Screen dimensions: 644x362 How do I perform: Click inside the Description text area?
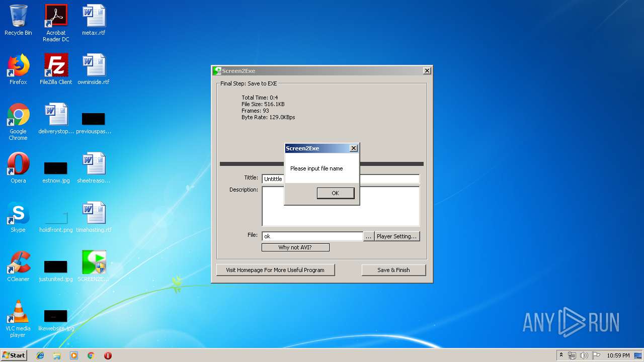point(341,207)
